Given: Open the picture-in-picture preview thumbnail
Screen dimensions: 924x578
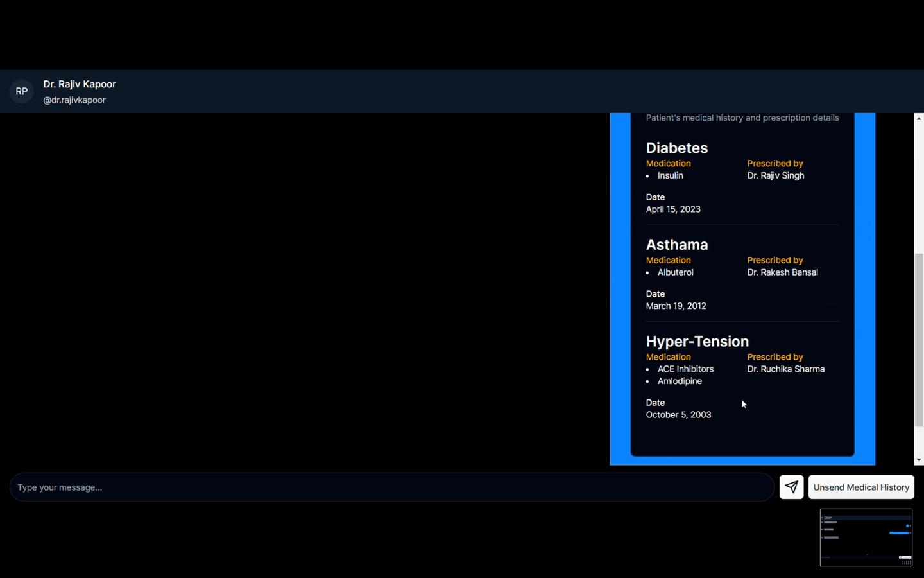Looking at the screenshot, I should pyautogui.click(x=866, y=538).
